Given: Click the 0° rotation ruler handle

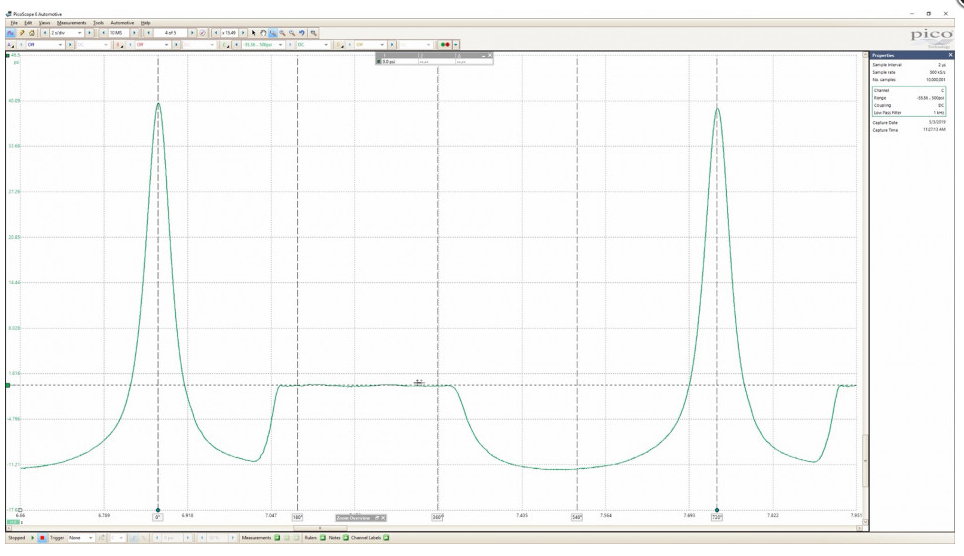Looking at the screenshot, I should (158, 510).
